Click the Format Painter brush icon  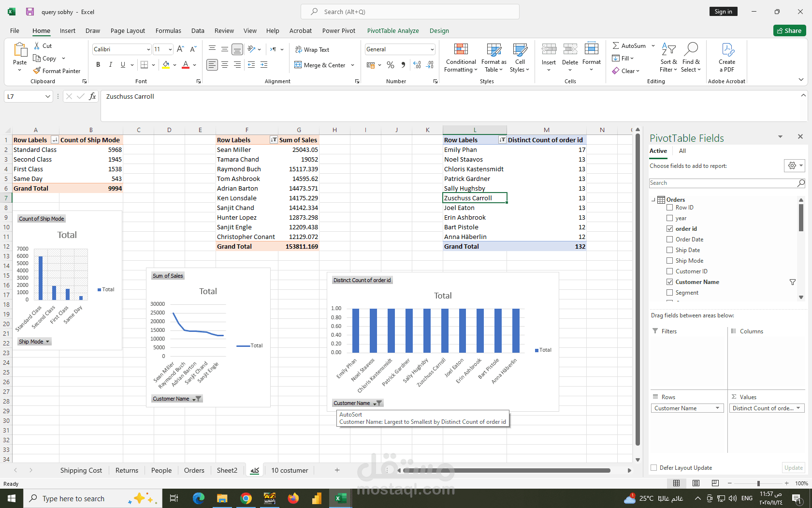(37, 71)
